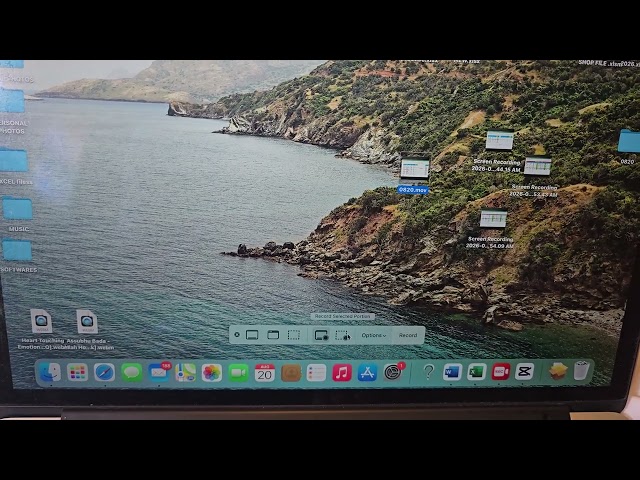Select Record Selected Portion mode
Image resolution: width=640 pixels, height=480 pixels.
(342, 335)
